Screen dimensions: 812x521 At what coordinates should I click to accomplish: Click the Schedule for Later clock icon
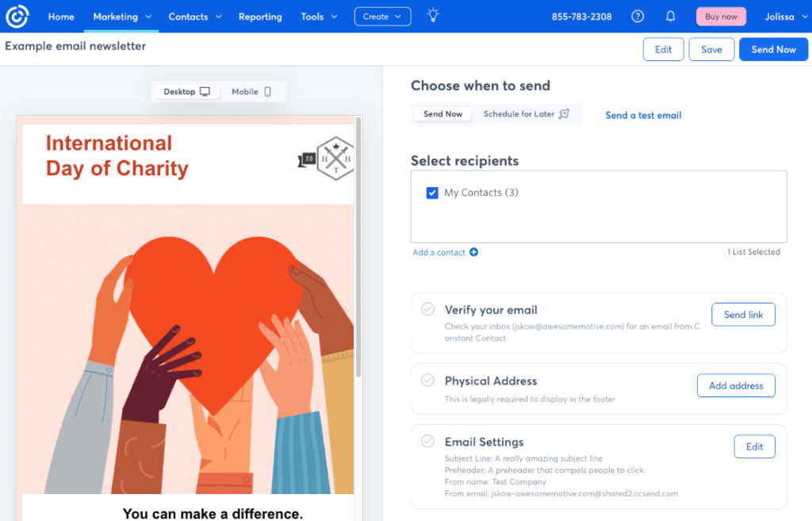[564, 113]
